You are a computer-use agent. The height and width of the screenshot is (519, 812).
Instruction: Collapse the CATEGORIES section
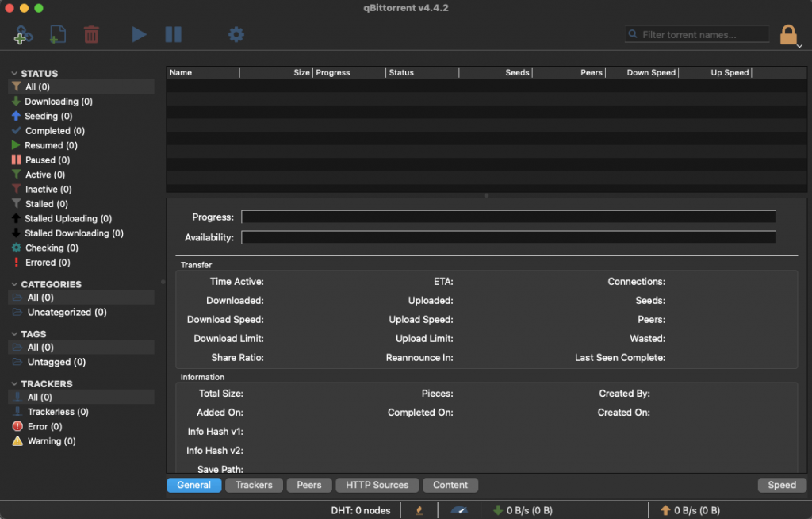point(14,284)
